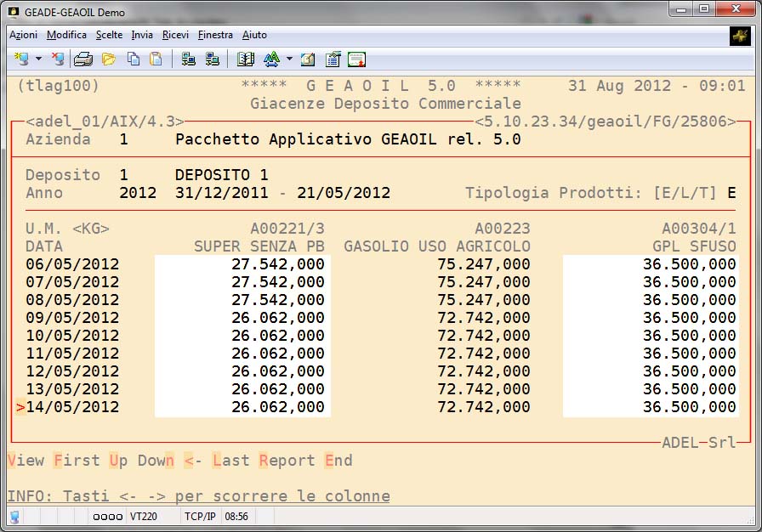Open the new connection dropdown arrow
This screenshot has height=532, width=762.
pyautogui.click(x=39, y=59)
